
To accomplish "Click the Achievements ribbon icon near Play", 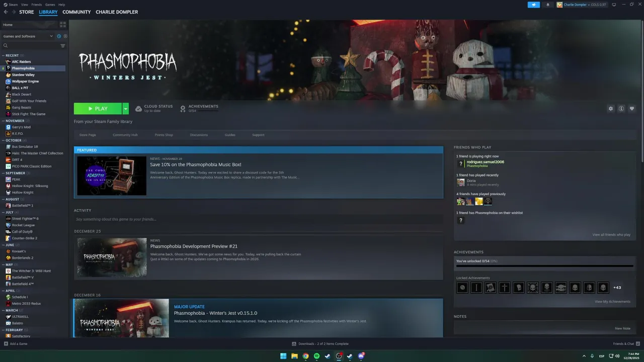I will click(x=183, y=109).
